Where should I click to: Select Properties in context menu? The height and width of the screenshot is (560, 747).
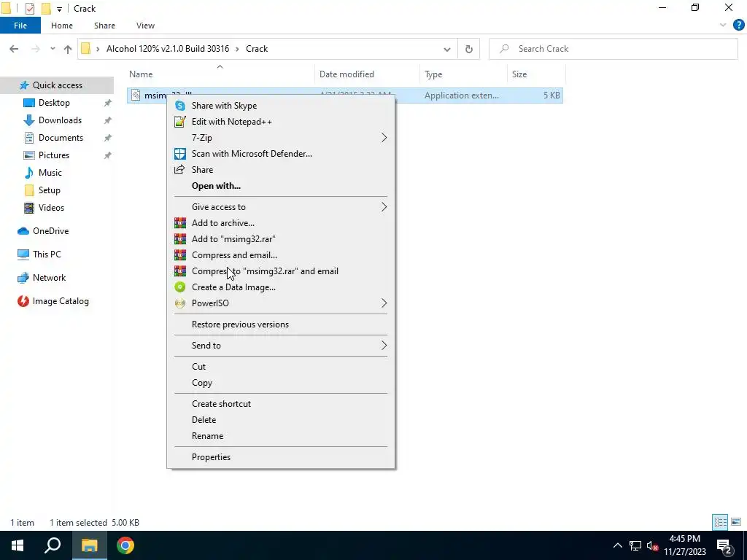[281, 457]
